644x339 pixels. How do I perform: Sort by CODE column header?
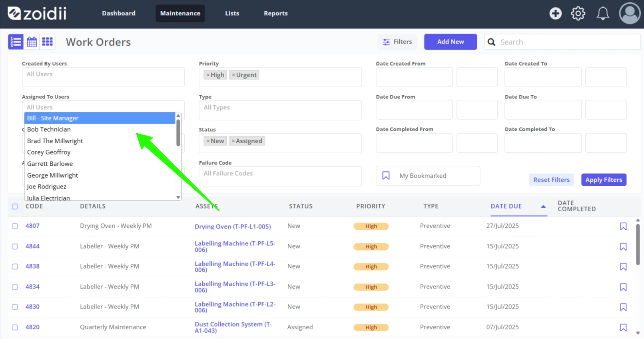34,206
